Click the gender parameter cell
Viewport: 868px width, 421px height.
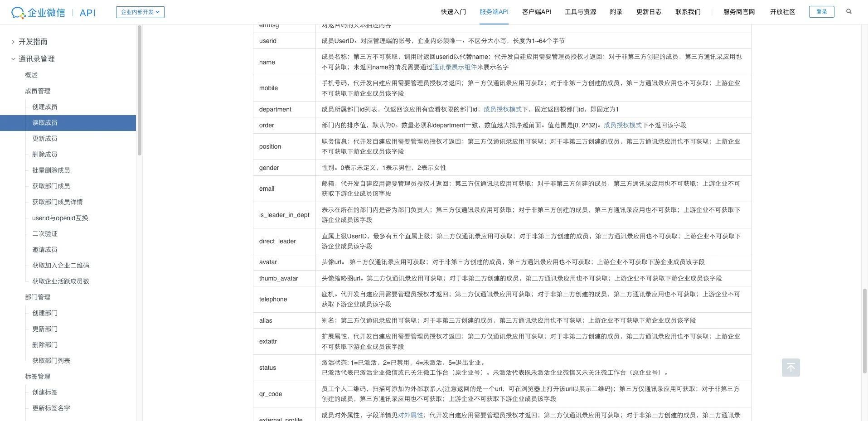(284, 168)
